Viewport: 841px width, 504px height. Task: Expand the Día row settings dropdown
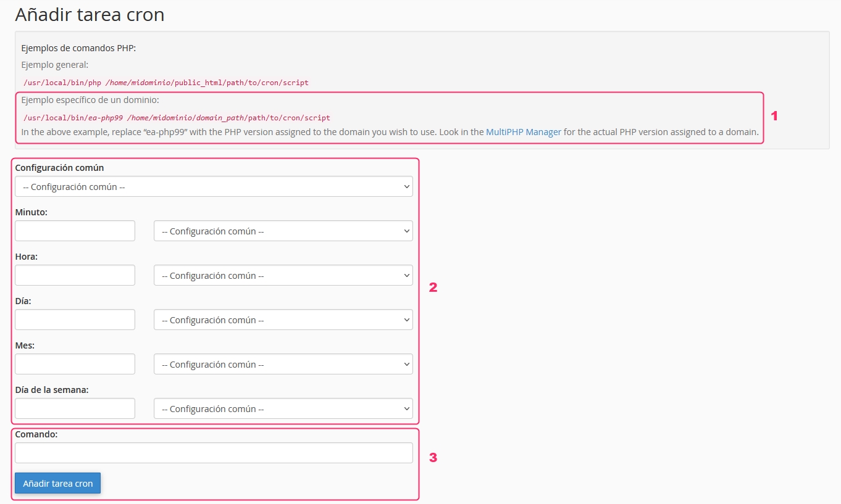(x=283, y=320)
